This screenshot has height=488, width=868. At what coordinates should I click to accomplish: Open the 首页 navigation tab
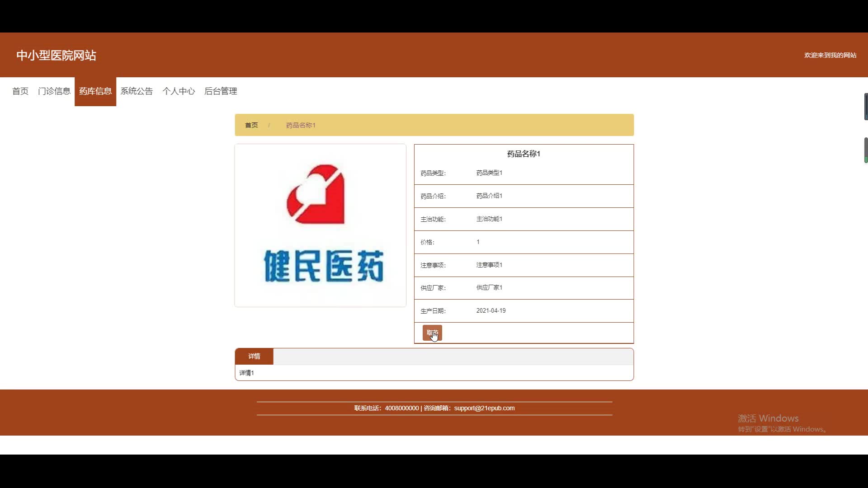pyautogui.click(x=20, y=91)
